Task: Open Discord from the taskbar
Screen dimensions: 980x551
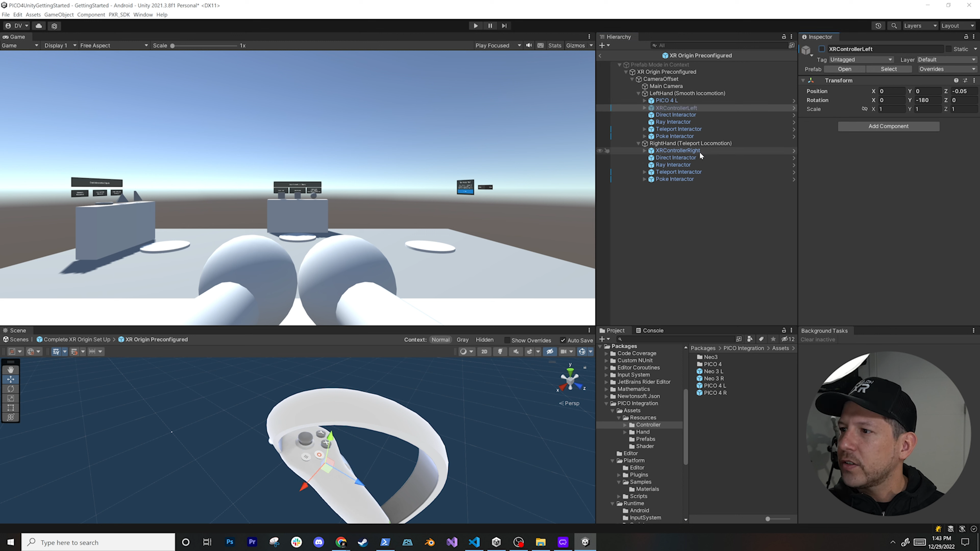Action: pyautogui.click(x=319, y=542)
